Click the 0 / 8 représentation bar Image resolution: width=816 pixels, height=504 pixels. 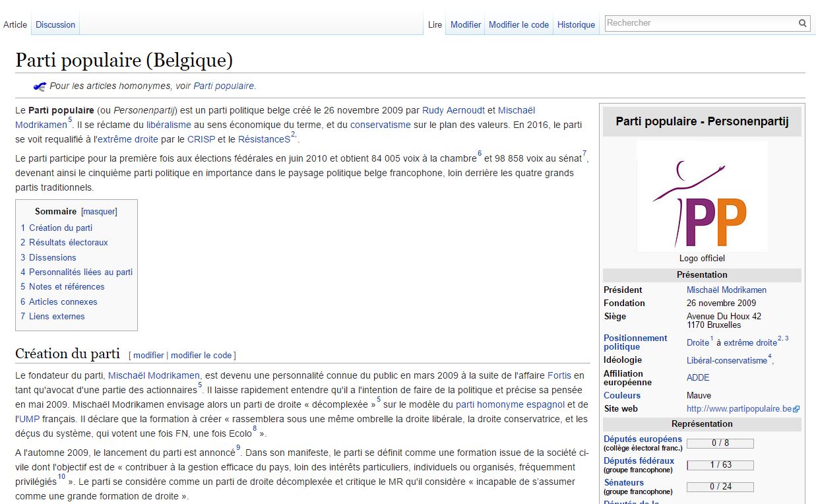coord(720,443)
